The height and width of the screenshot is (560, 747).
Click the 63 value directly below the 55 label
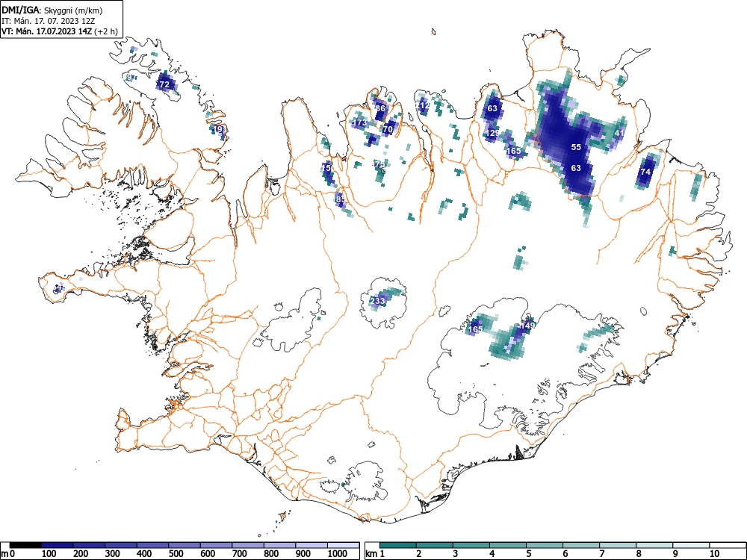point(576,168)
